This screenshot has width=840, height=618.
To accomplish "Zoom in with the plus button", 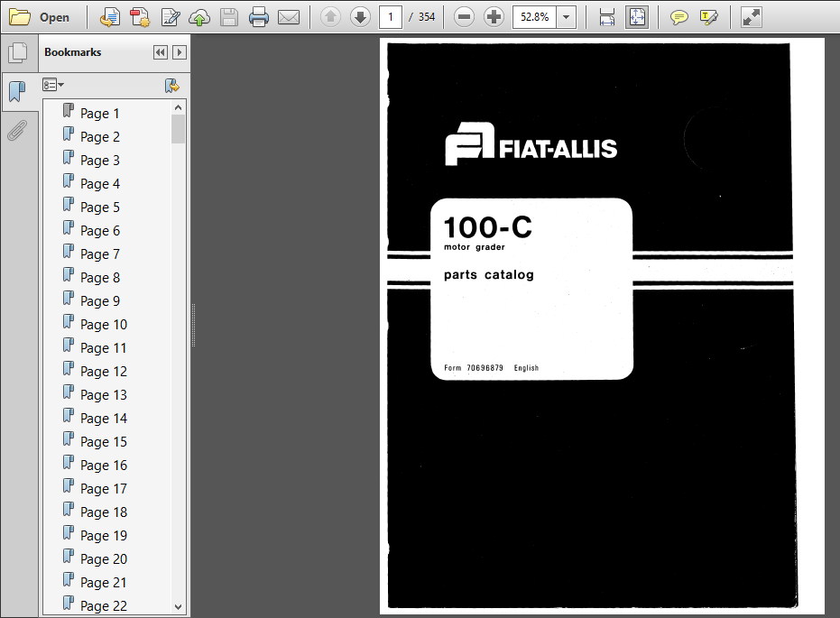I will 494,17.
